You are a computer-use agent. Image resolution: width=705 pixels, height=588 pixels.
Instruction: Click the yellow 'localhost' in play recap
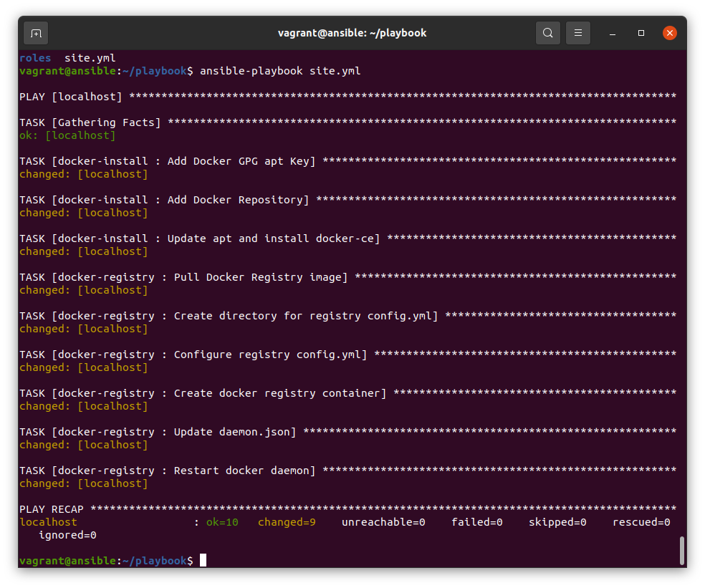click(x=48, y=522)
